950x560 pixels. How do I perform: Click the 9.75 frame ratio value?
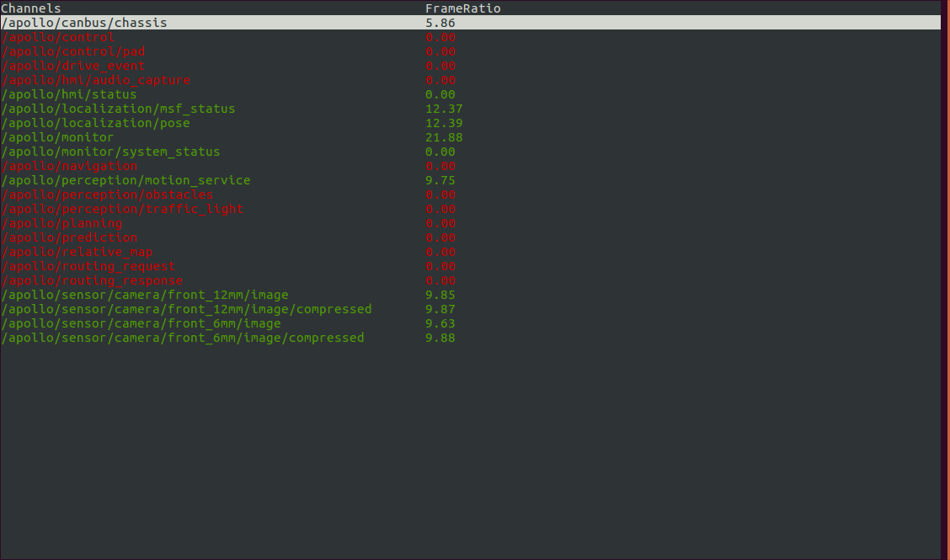[440, 180]
